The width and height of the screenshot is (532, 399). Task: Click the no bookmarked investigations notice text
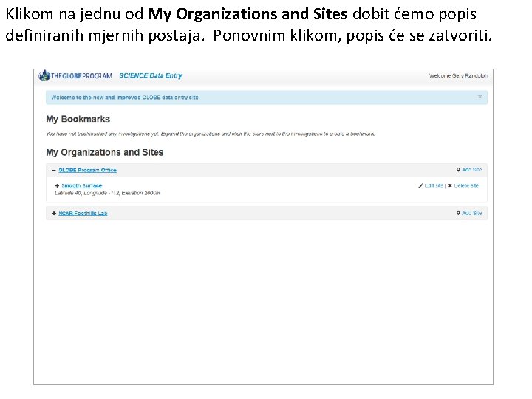211,134
